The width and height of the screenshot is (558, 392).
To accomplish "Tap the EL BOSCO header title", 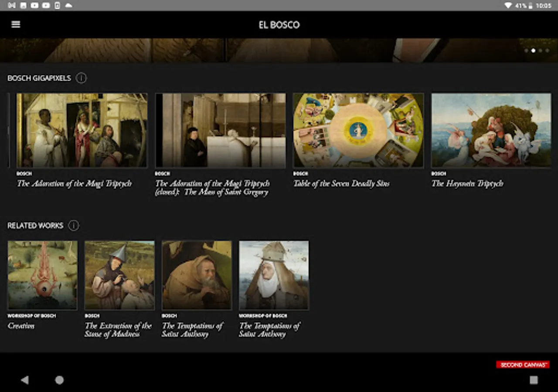I will tap(279, 25).
